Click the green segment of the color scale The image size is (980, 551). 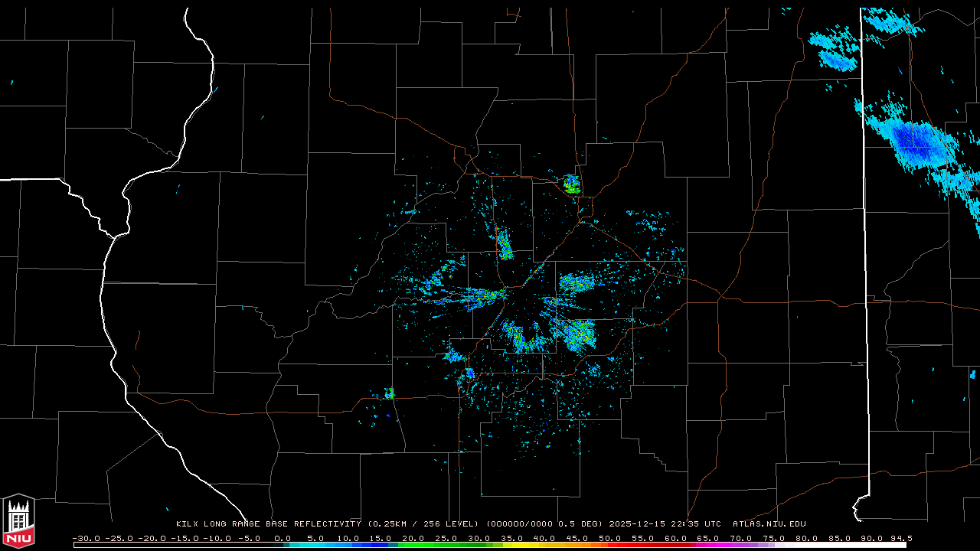click(x=436, y=545)
